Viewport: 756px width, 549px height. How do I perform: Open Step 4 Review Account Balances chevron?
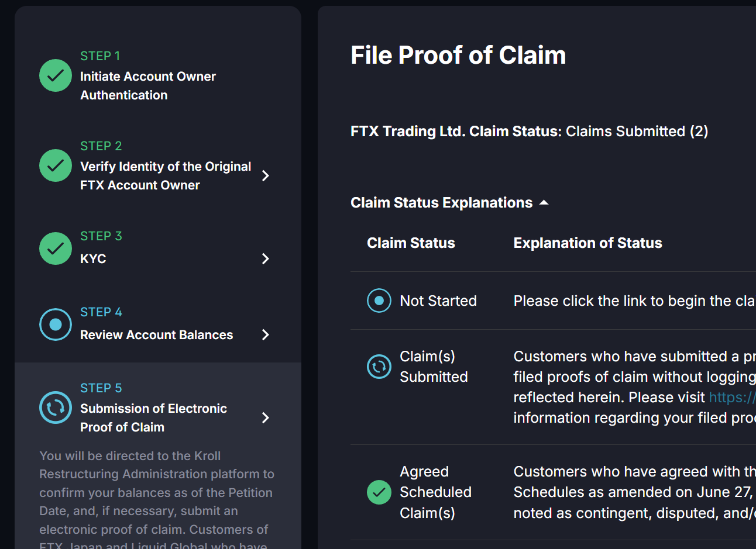[266, 334]
